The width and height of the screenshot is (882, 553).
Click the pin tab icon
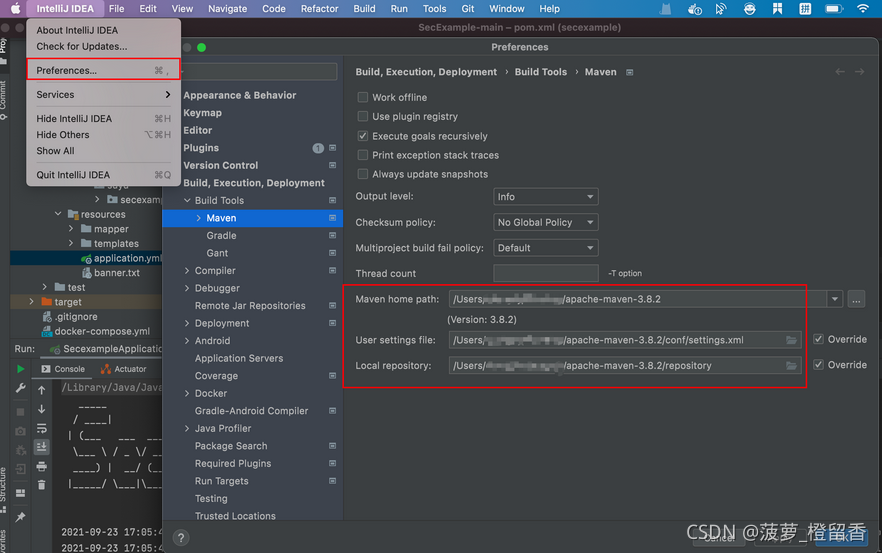click(21, 517)
